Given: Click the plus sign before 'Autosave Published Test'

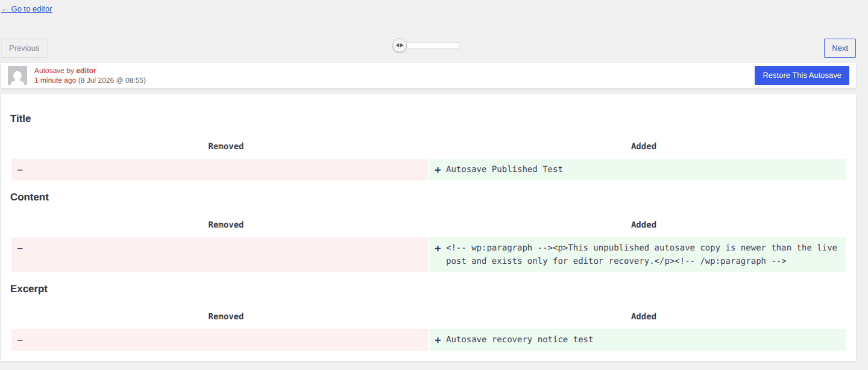Looking at the screenshot, I should pyautogui.click(x=438, y=170).
